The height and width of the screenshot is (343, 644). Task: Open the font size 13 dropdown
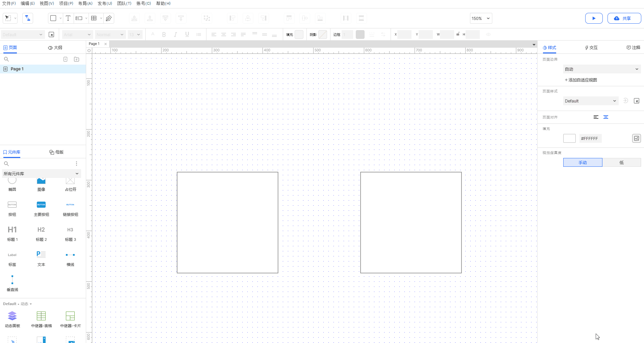[135, 35]
